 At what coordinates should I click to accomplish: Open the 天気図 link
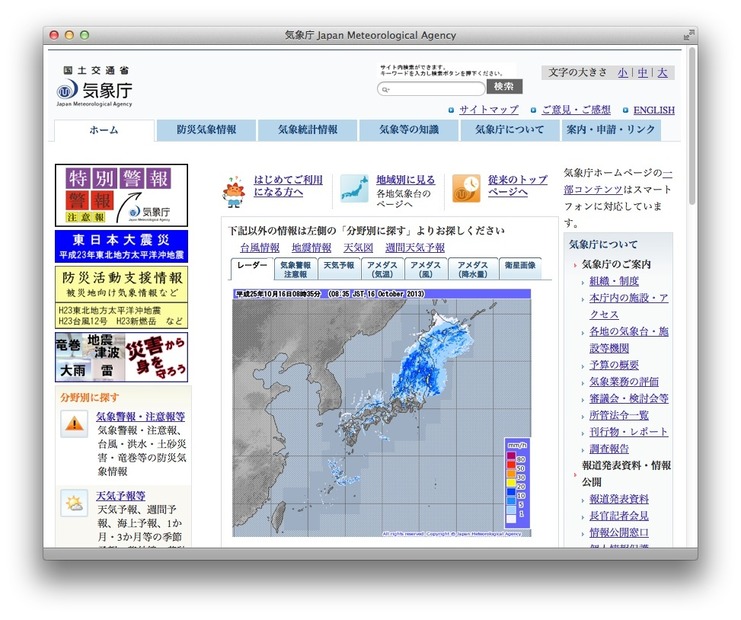tap(358, 248)
